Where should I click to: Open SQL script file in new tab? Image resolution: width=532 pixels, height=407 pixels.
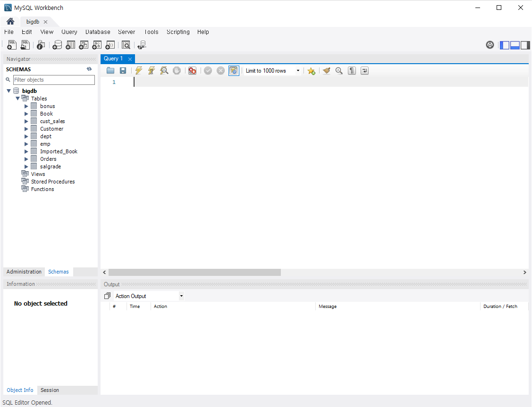click(x=25, y=45)
